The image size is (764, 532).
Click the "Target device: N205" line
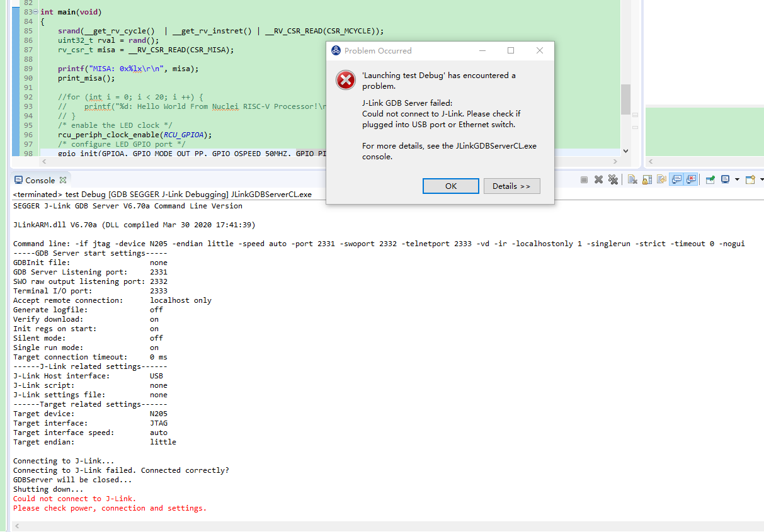click(x=90, y=414)
